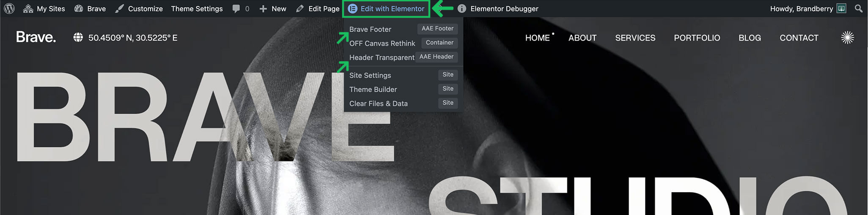Screen dimensions: 868x215
Task: Click Brandberry's user avatar icon
Action: pyautogui.click(x=841, y=8)
